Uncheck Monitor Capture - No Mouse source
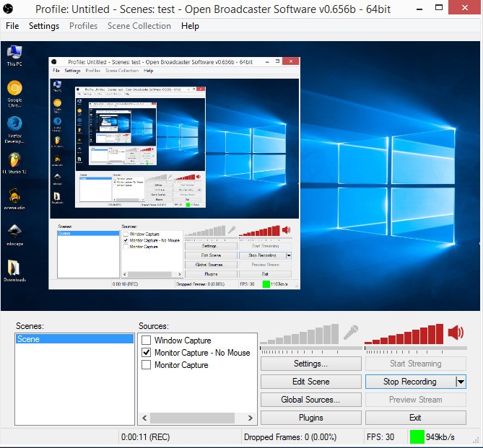Viewport: 483px width, 448px height. (147, 353)
